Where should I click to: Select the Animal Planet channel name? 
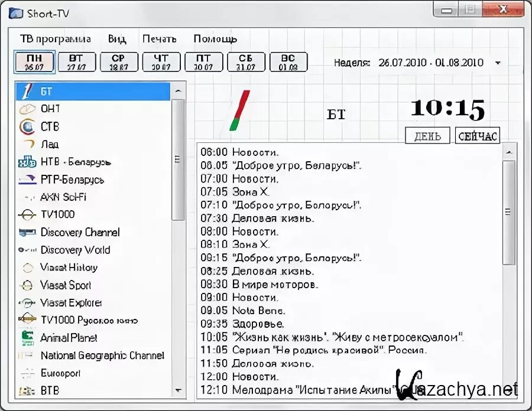pos(69,338)
